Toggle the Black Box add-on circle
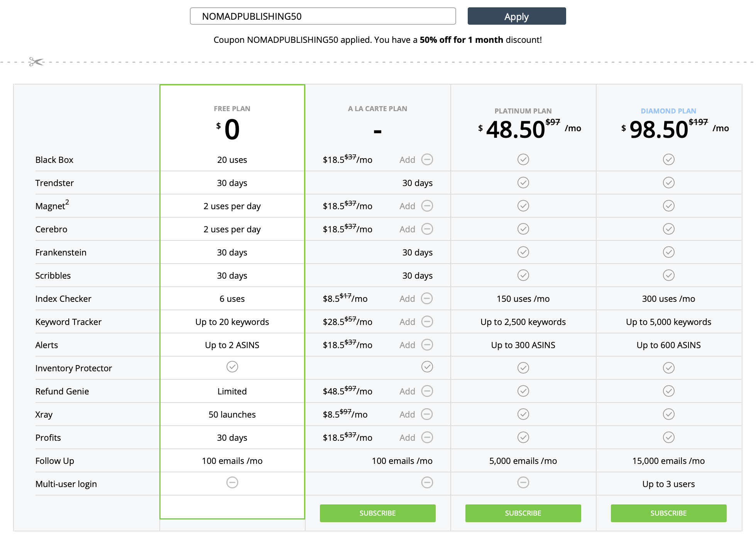Image resolution: width=756 pixels, height=538 pixels. point(427,159)
